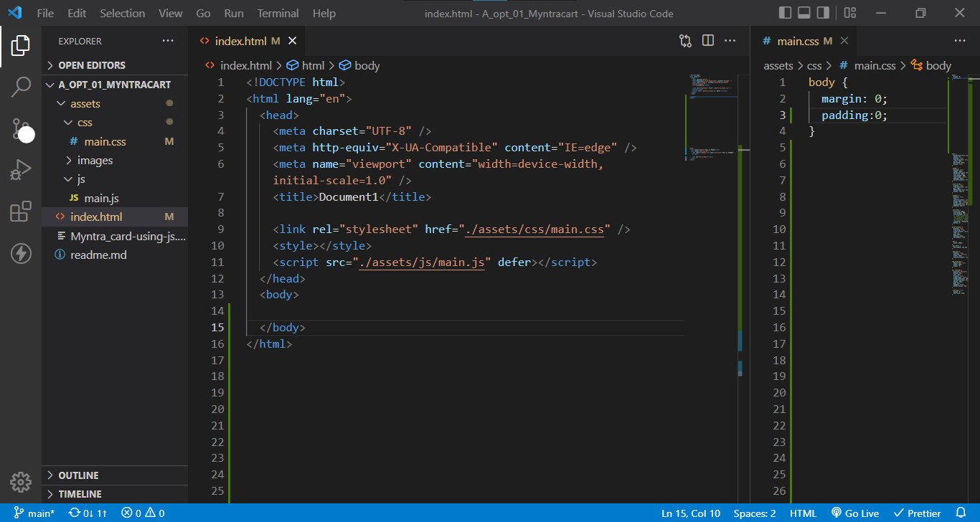Click the body breadcrumb in index.html

(x=359, y=65)
